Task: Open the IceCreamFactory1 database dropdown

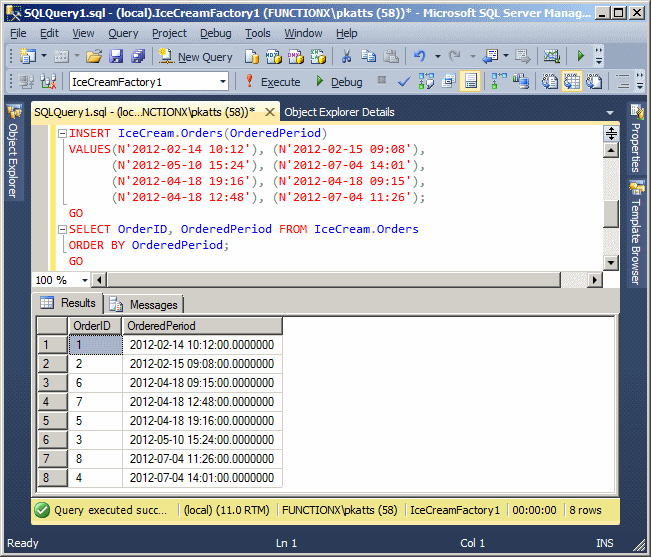Action: click(223, 81)
